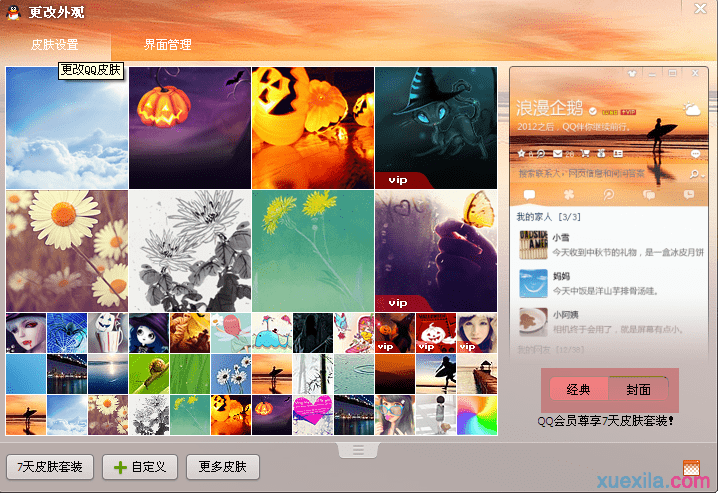Open 更多皮肤 for more skins
718x493 pixels.
pos(223,467)
